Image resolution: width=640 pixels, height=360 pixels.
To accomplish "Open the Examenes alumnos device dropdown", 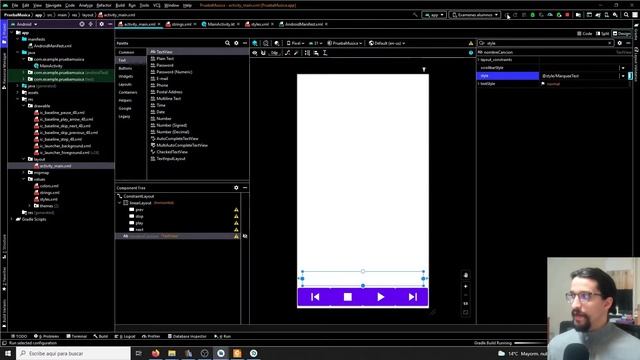I will (x=475, y=15).
